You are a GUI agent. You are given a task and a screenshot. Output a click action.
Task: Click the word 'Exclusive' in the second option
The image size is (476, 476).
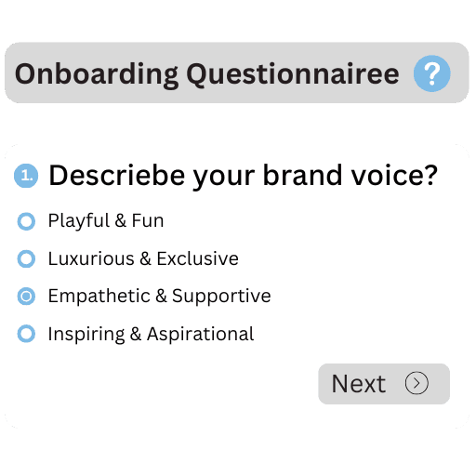pos(198,258)
